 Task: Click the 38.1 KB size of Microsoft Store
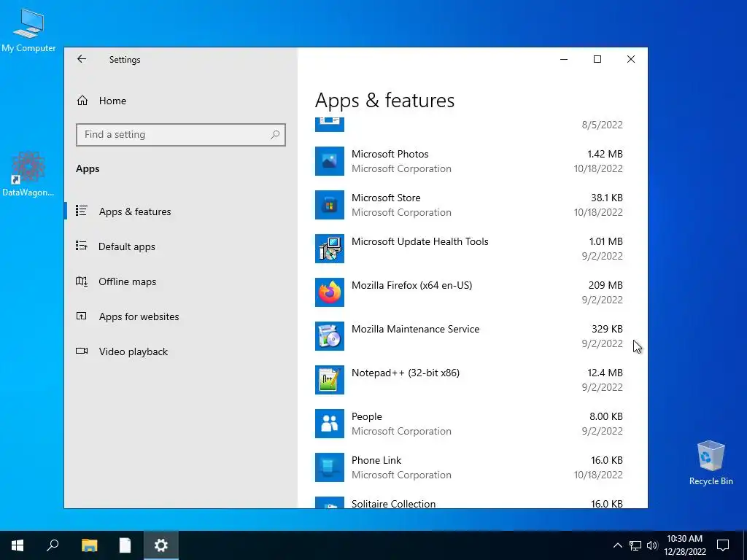tap(606, 198)
